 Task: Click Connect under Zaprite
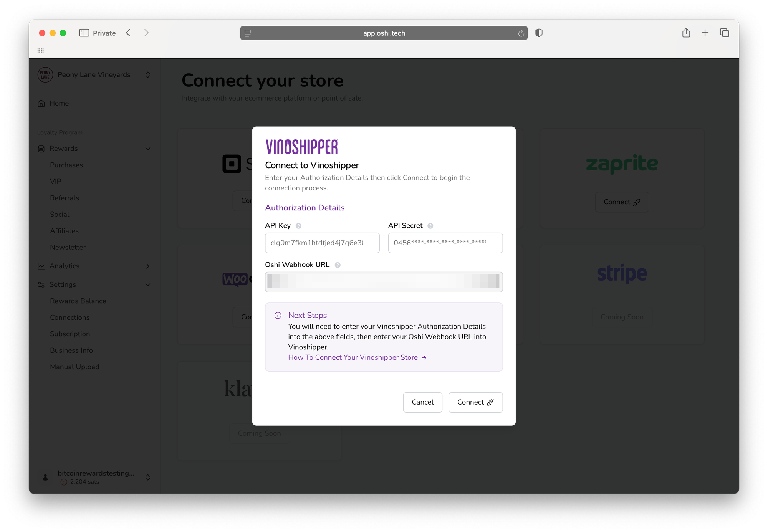pyautogui.click(x=622, y=202)
